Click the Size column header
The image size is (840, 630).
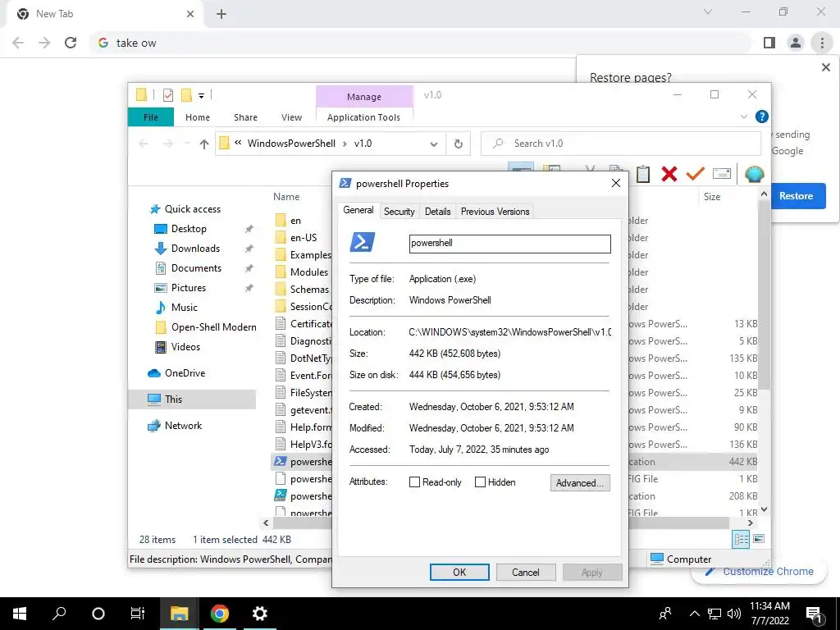click(712, 197)
